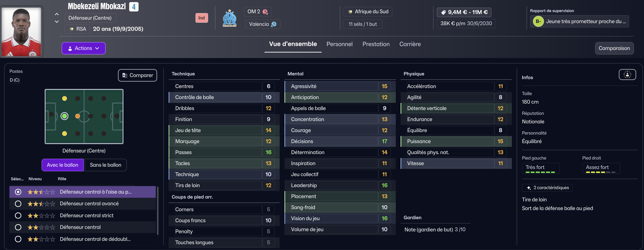Select the Défenseur central strict role radio
Viewport: 644px width, 250px height.
pos(18,216)
